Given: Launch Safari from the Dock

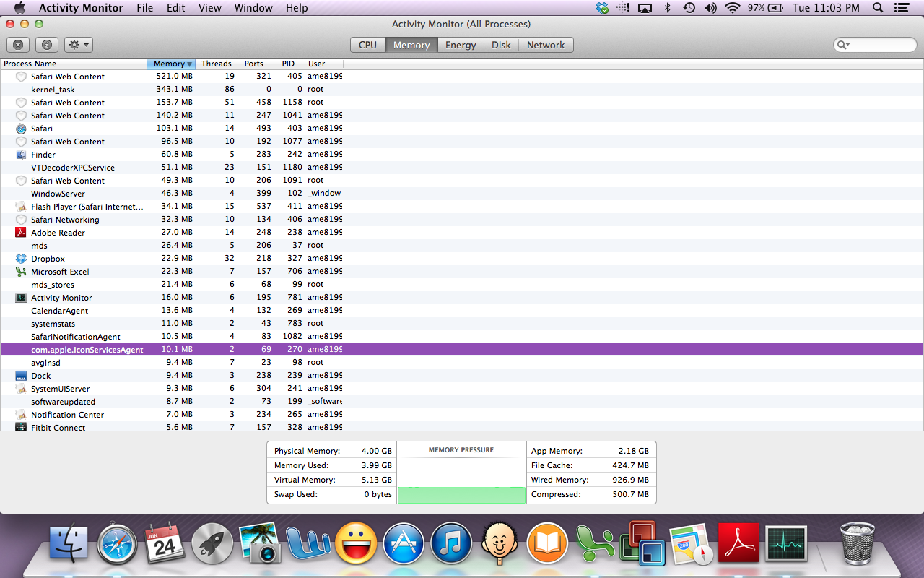Looking at the screenshot, I should tap(117, 543).
